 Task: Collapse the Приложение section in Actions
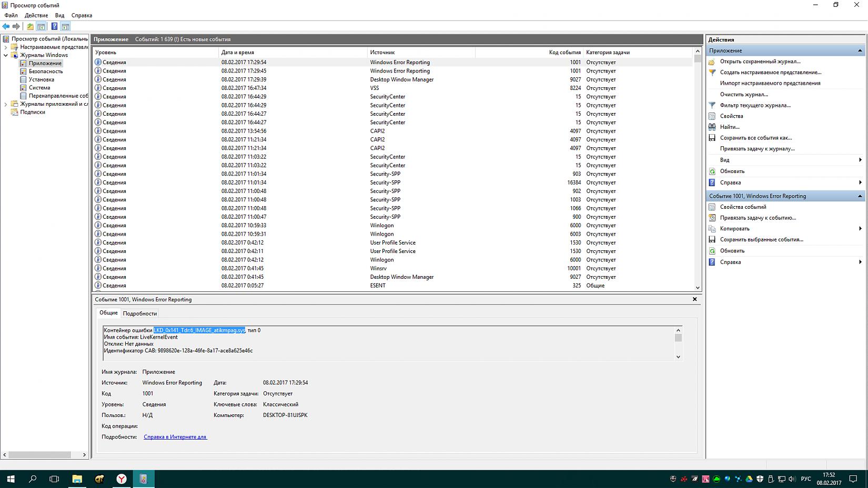point(860,50)
